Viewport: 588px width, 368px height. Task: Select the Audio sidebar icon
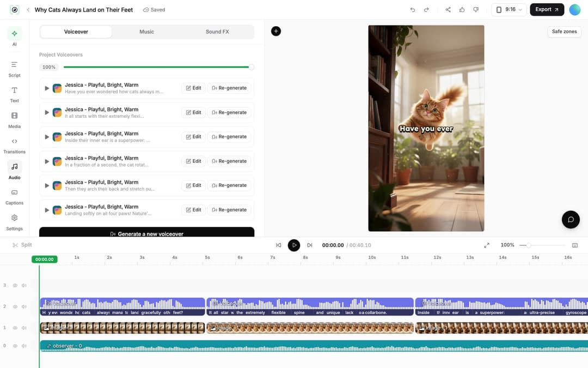(14, 167)
